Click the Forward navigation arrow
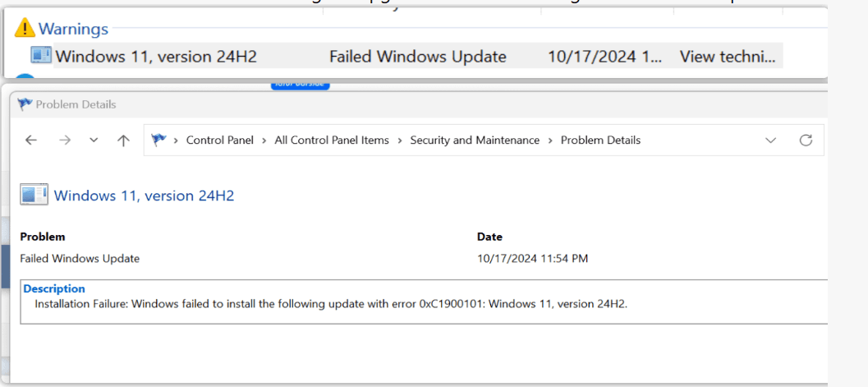868x387 pixels. click(65, 140)
